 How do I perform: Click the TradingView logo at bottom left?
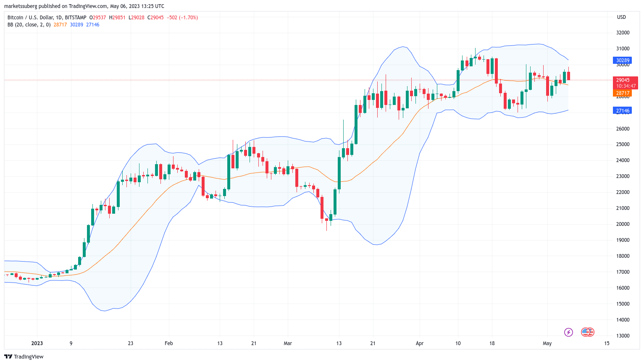pos(24,356)
